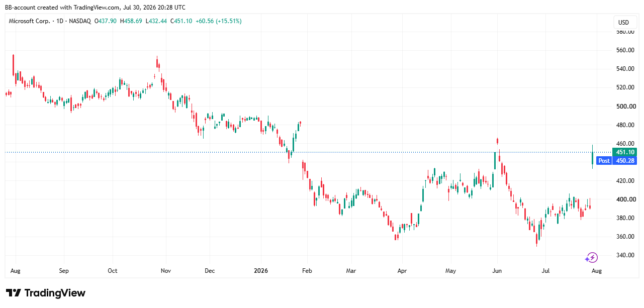644x308 pixels.
Task: Click the 520.00 price axis label
Action: point(625,87)
